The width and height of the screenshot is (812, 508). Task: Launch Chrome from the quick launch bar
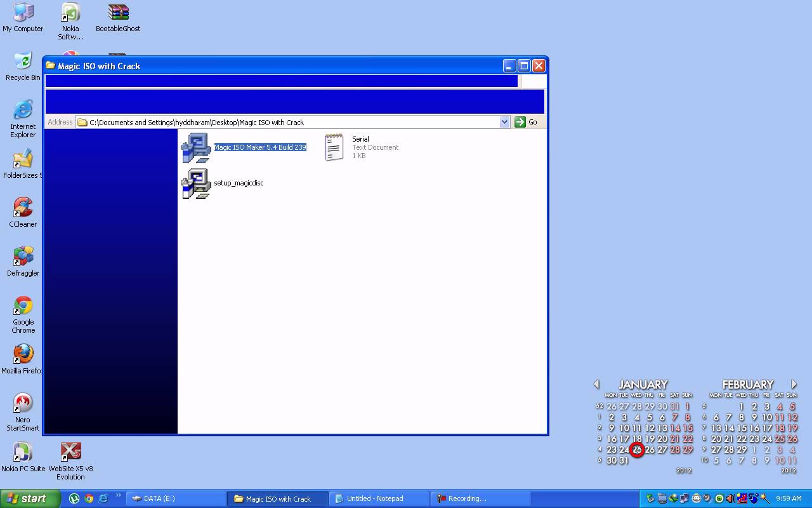tap(89, 498)
